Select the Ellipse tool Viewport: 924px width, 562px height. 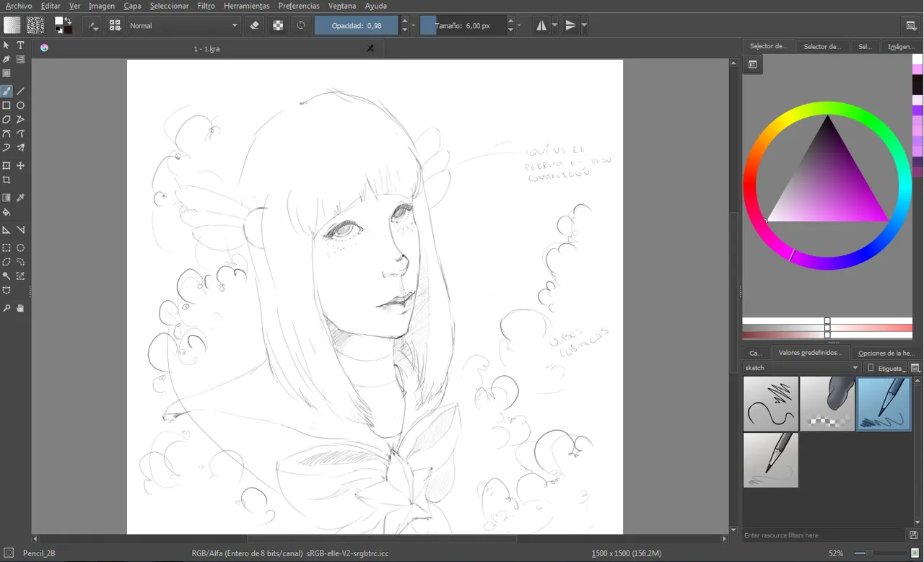[x=21, y=105]
